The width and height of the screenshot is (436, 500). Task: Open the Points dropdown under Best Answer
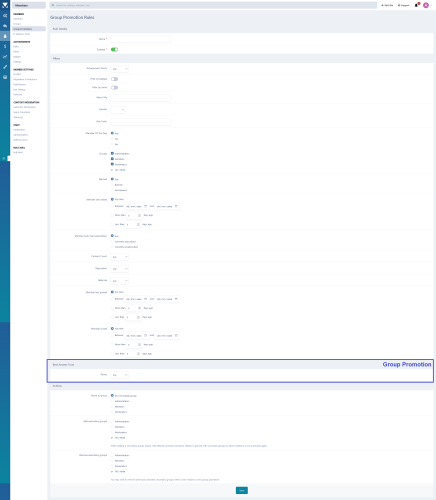(x=120, y=375)
